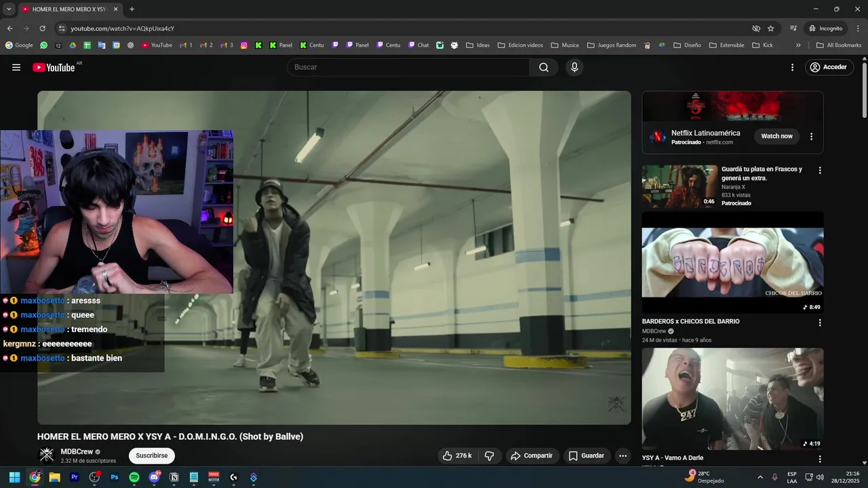Open taskbar volume control
Image resolution: width=868 pixels, height=488 pixels.
point(820,477)
